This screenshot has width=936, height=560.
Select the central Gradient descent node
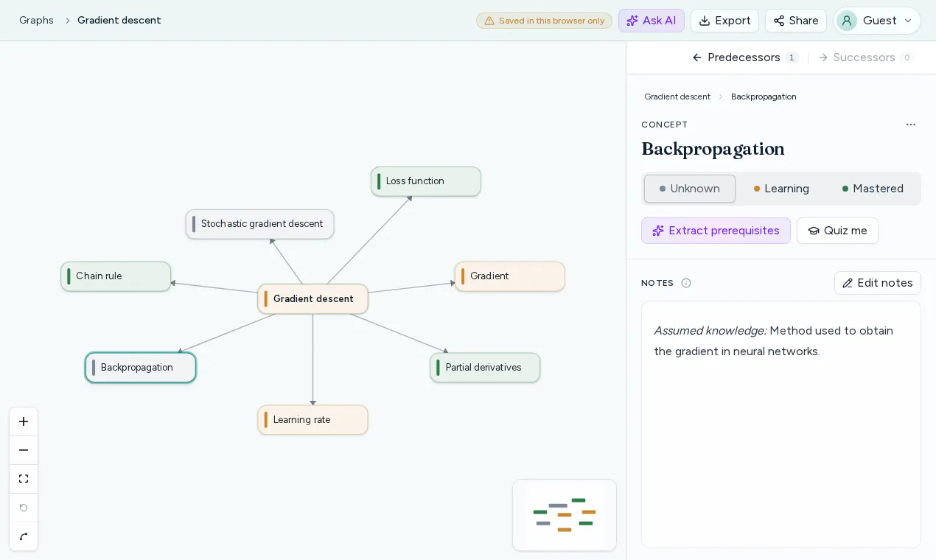pos(312,299)
